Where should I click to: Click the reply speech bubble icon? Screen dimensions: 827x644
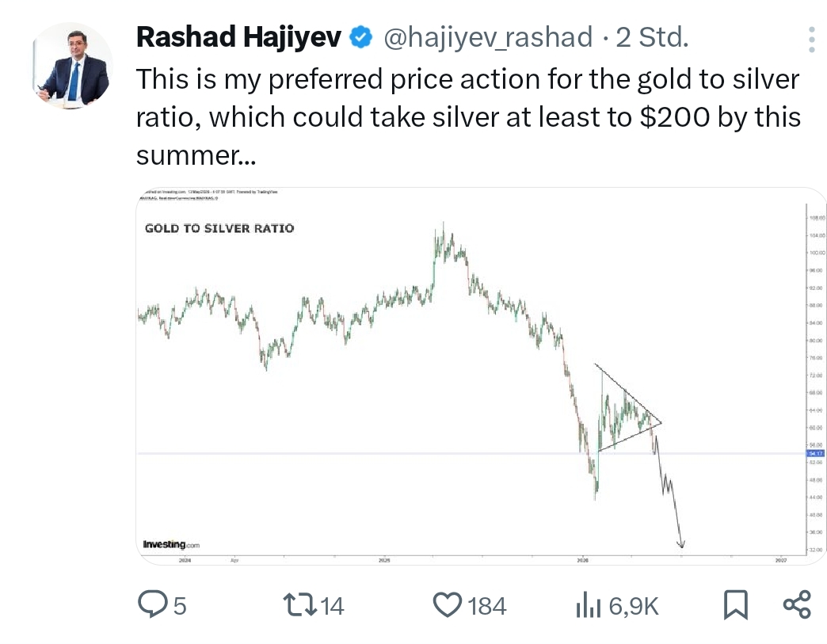152,604
